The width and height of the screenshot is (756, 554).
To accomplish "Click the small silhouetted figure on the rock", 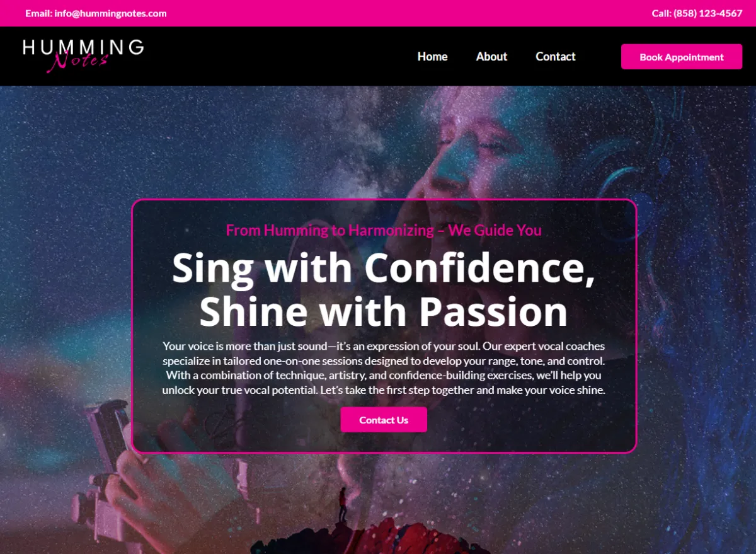I will click(x=342, y=504).
